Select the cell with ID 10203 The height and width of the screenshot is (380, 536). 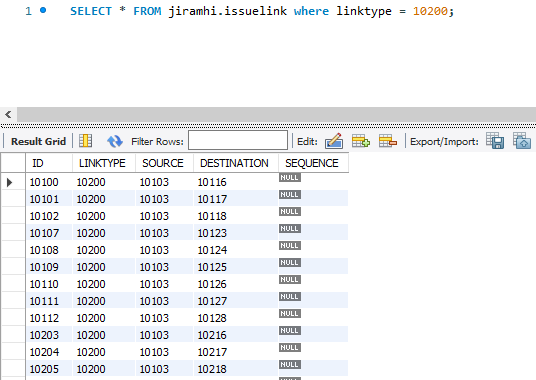[x=44, y=335]
